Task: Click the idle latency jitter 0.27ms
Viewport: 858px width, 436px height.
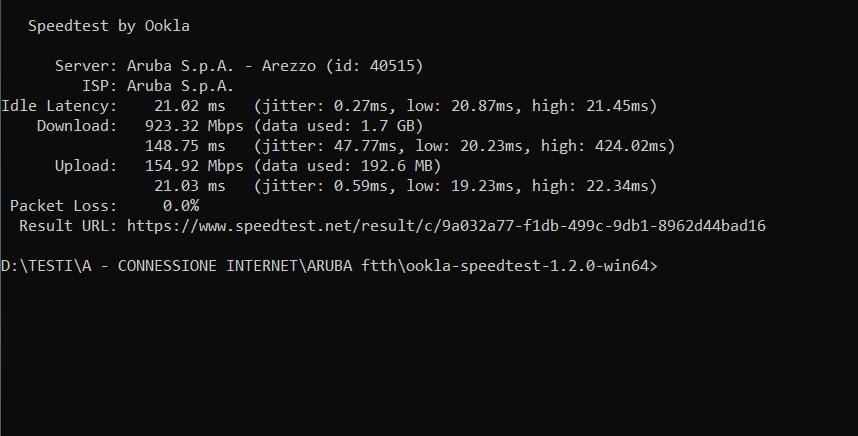Action: click(x=344, y=105)
